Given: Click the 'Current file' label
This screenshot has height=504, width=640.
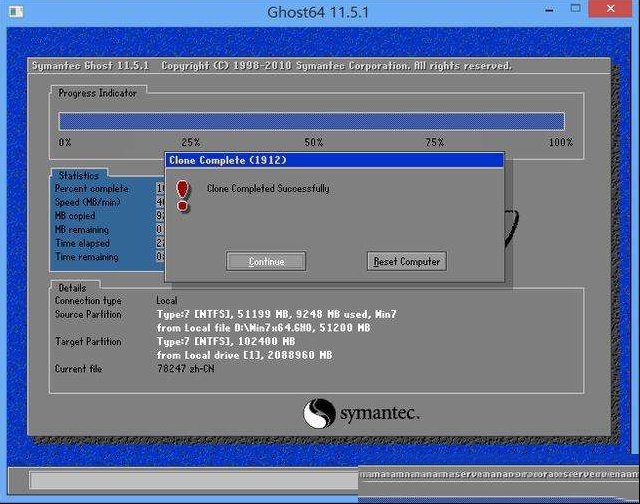Looking at the screenshot, I should click(78, 369).
